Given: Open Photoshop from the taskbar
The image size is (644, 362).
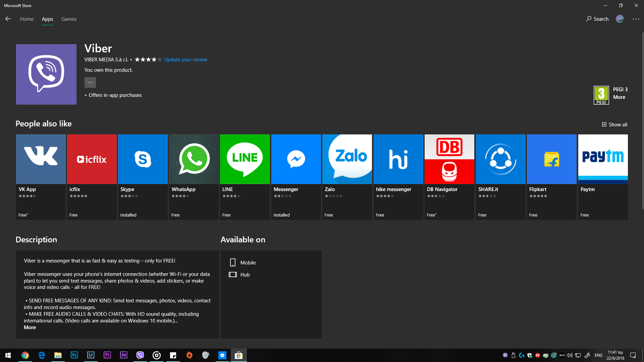Looking at the screenshot, I should click(74, 355).
